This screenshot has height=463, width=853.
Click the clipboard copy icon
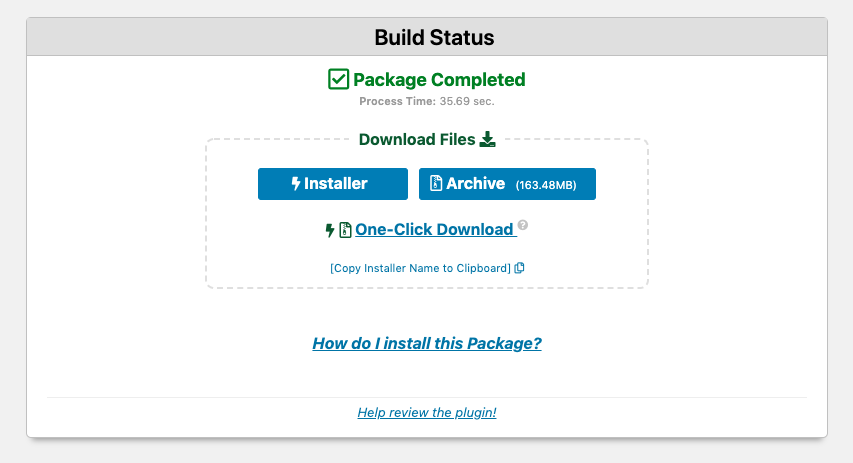coord(520,268)
